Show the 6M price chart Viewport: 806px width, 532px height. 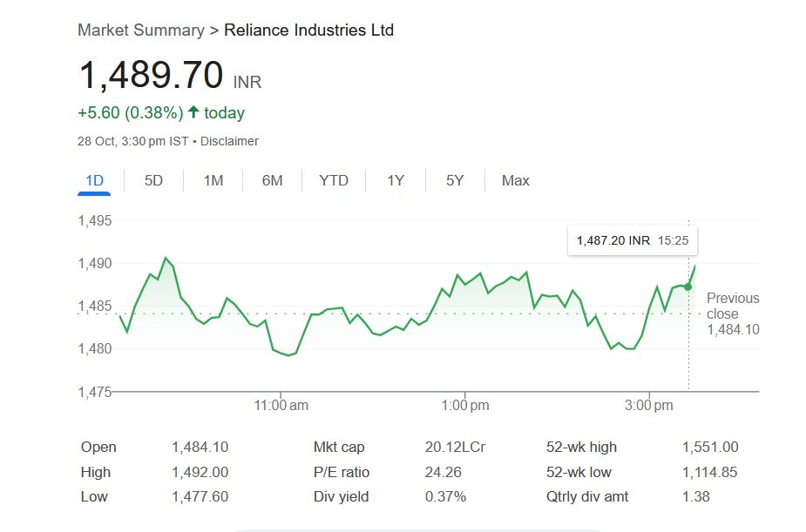point(272,180)
